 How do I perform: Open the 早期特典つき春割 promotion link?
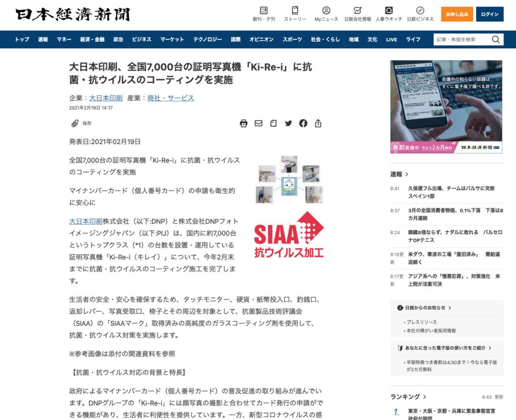click(451, 366)
